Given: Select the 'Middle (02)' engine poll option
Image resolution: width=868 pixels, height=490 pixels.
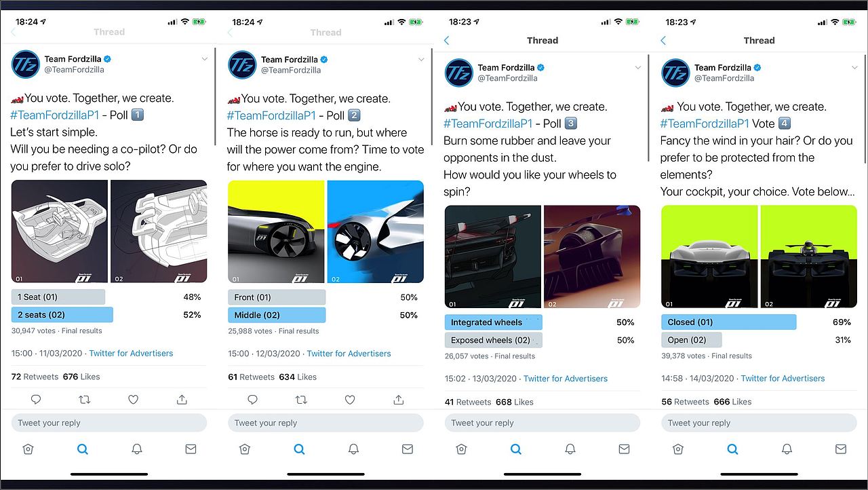Looking at the screenshot, I should point(277,315).
